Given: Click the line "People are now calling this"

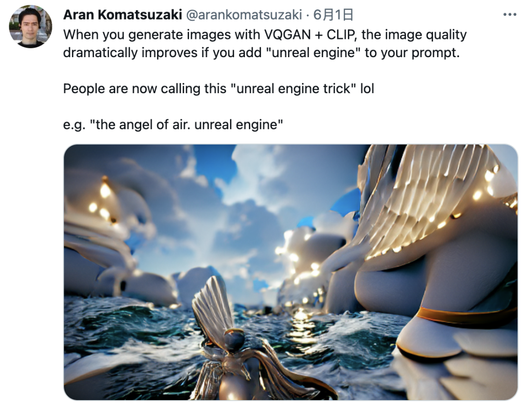Looking at the screenshot, I should [x=219, y=89].
